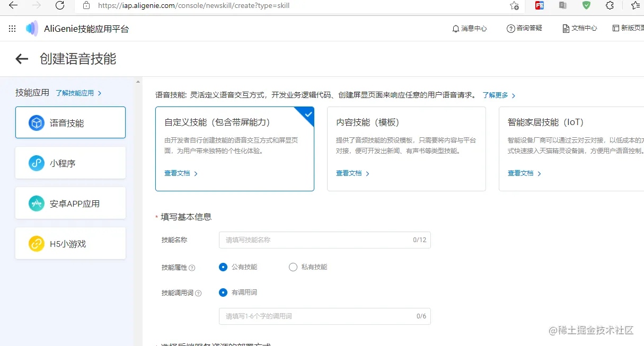Open 查看文档 under 自定义技能
This screenshot has width=644, height=346.
(x=181, y=173)
